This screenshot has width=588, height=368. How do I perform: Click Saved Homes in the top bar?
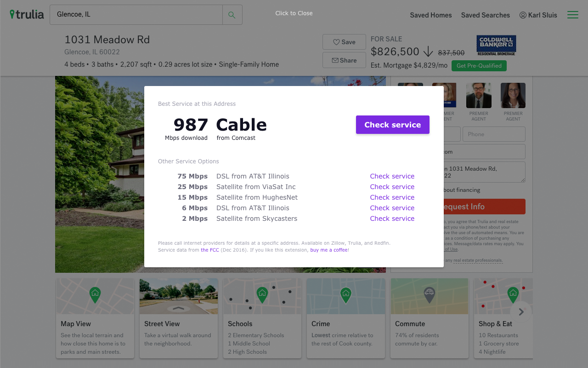click(430, 15)
